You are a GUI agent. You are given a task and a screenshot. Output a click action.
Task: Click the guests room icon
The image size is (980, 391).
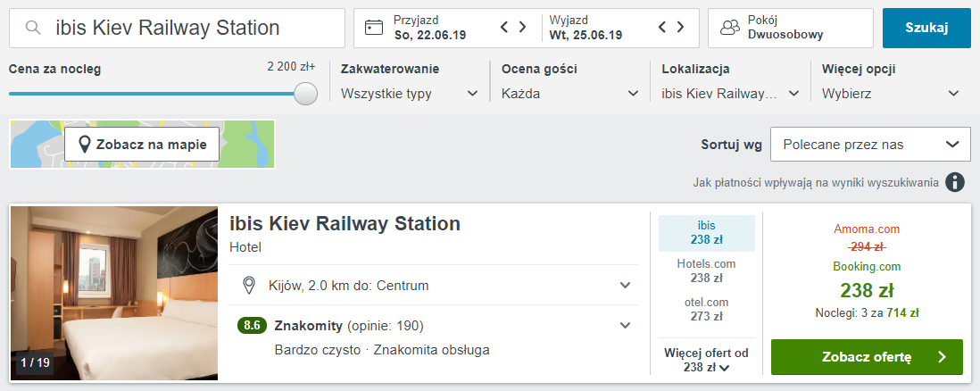(730, 28)
